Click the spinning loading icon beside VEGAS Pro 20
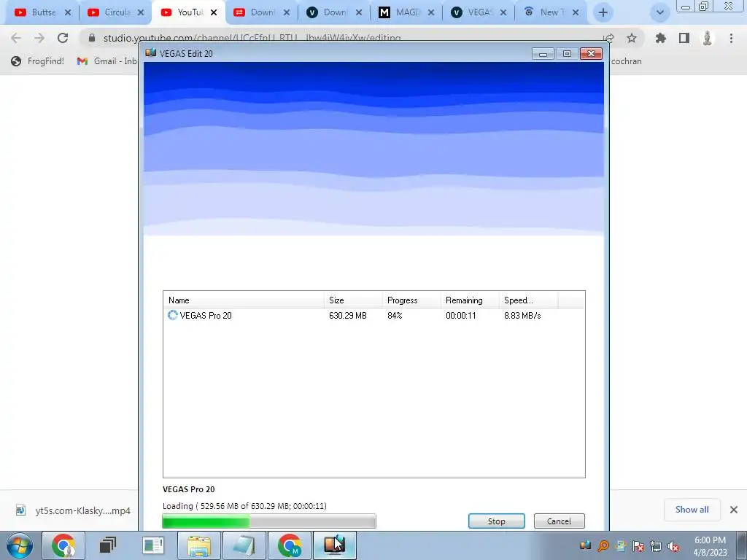 pyautogui.click(x=172, y=315)
